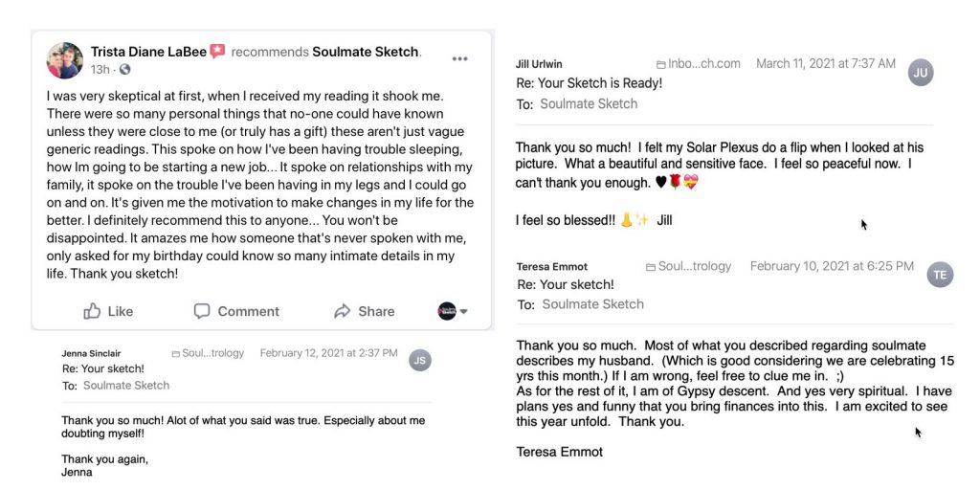Click the Soul...trology mailbox label in Teresa's email

point(695,266)
